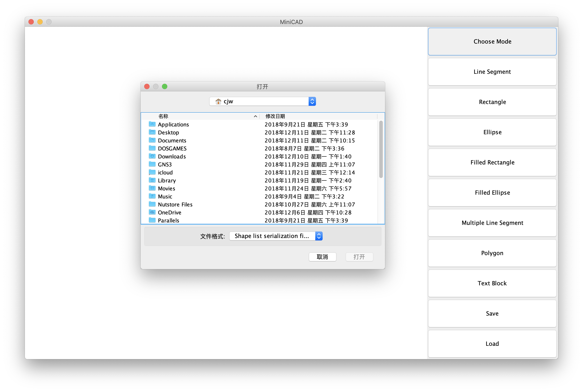Click the Text Block button
The width and height of the screenshot is (583, 392).
(x=492, y=283)
